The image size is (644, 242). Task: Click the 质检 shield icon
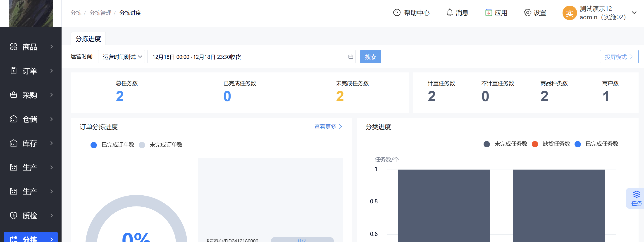pos(14,216)
